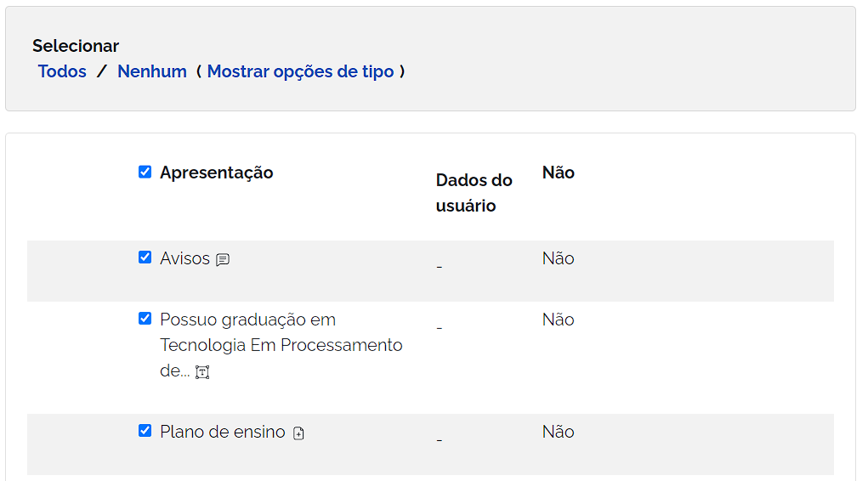
Task: Expand Mostrar opções de tipo
Action: (x=300, y=71)
